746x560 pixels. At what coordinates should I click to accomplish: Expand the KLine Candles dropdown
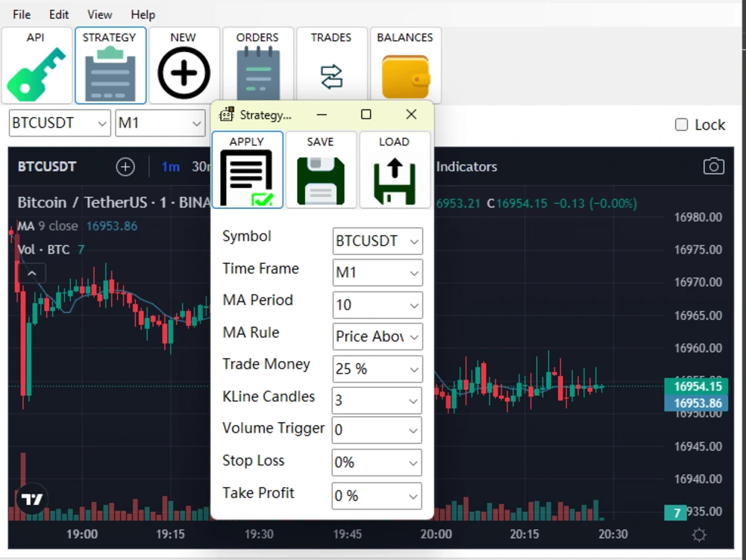(x=377, y=400)
